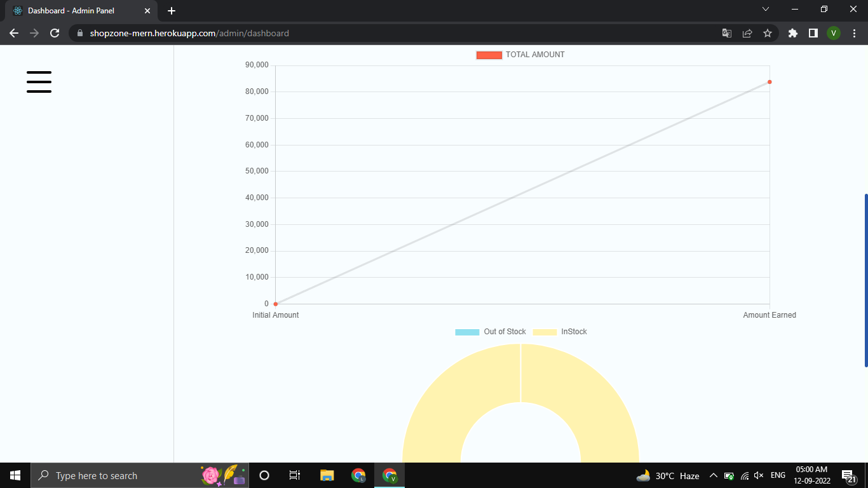Toggle the Chrome side panel icon
The image size is (868, 488).
click(x=813, y=33)
